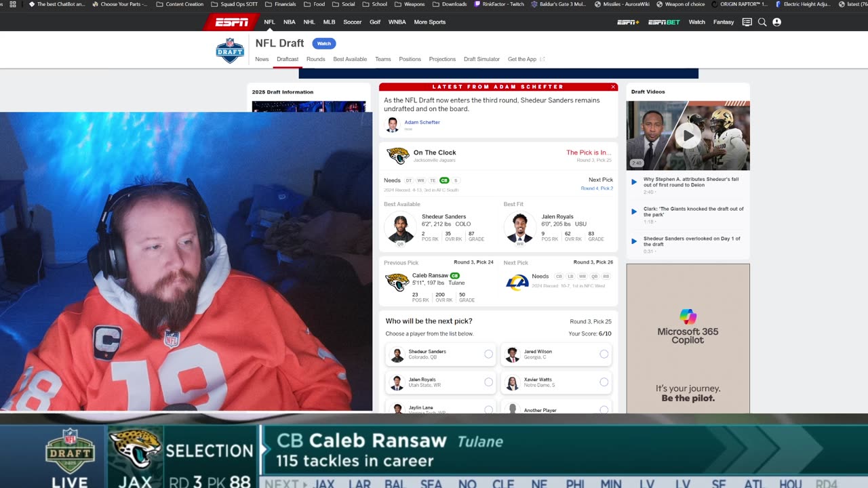This screenshot has width=868, height=488.
Task: Open the Adam Schefter author link
Action: [x=422, y=122]
